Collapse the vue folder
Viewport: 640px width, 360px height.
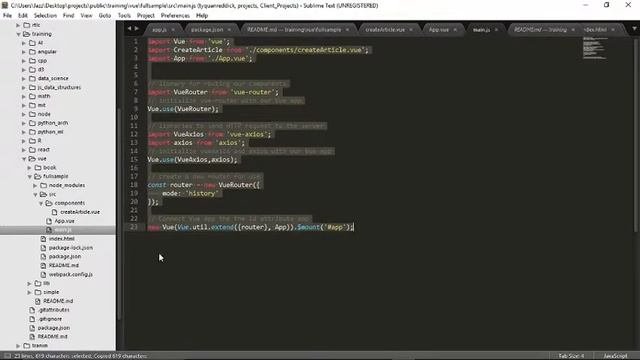(x=24, y=159)
